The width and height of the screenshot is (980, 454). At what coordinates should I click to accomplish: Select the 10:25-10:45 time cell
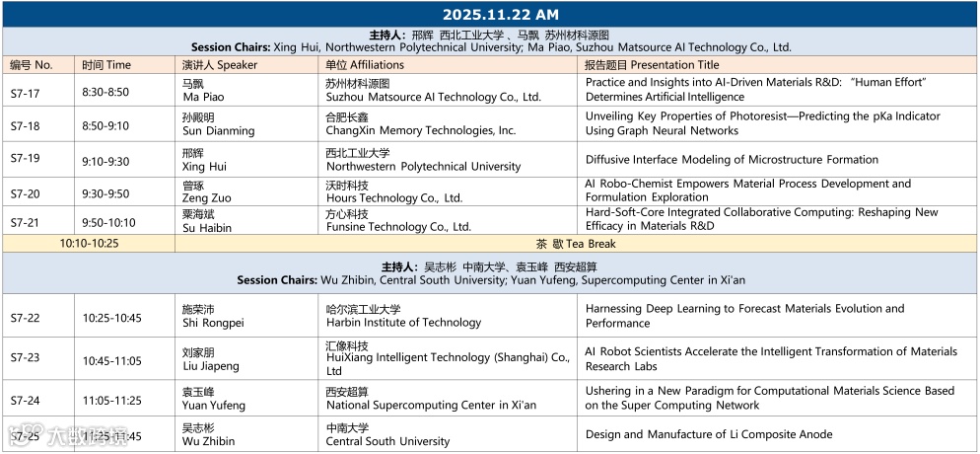(111, 318)
